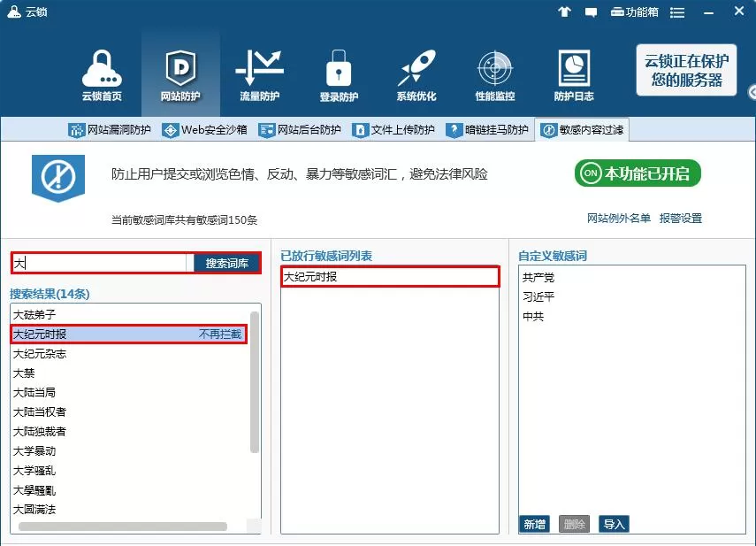Open the 云锁首页 home icon
756x546 pixels.
[x=102, y=74]
